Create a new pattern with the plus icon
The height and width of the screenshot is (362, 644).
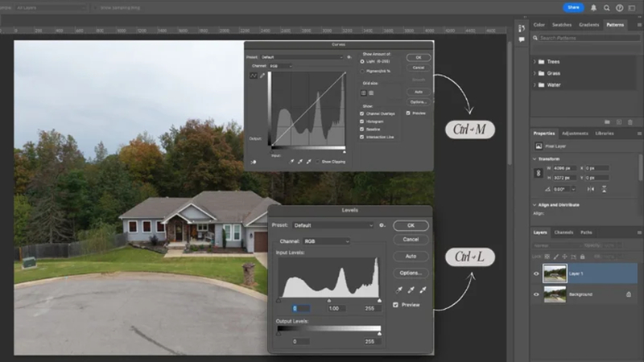[619, 122]
